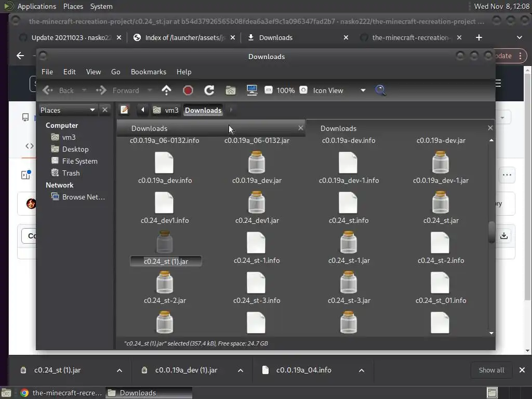
Task: Select c0.24_dev1.jar jar icon
Action: point(257,202)
